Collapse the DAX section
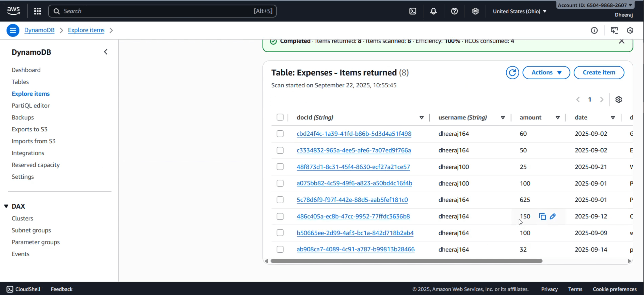This screenshot has height=295, width=644. tap(6, 206)
